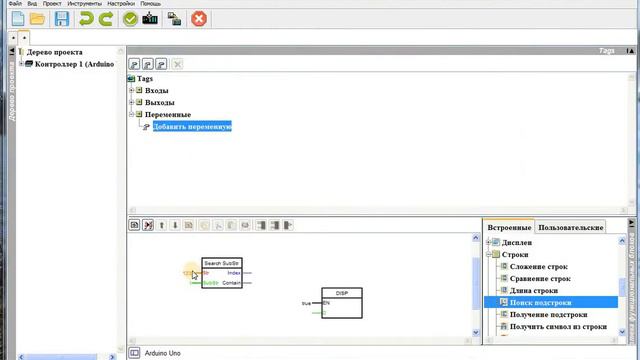Select Получить символ из строки block
Viewport: 640px width, 360px height.
click(x=558, y=327)
